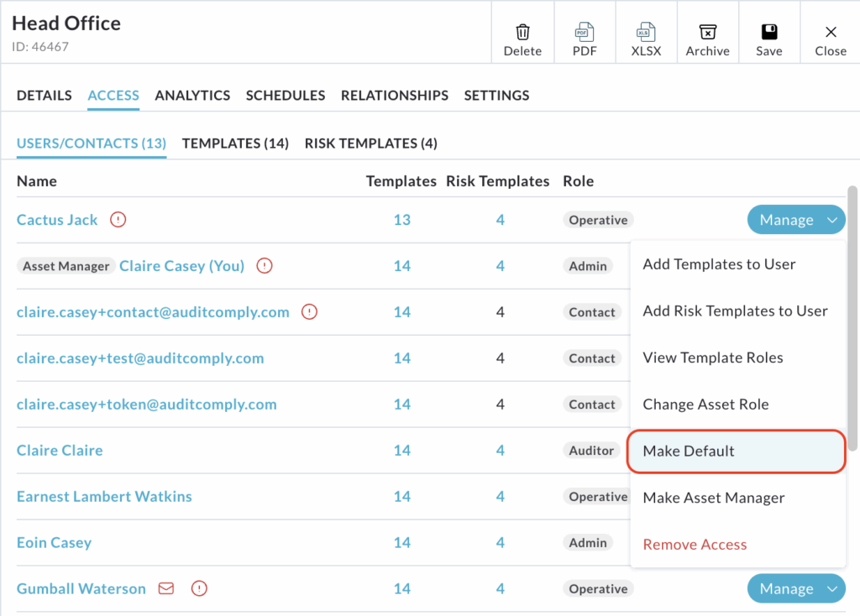Export as PDF using toolbar icon

pos(585,33)
